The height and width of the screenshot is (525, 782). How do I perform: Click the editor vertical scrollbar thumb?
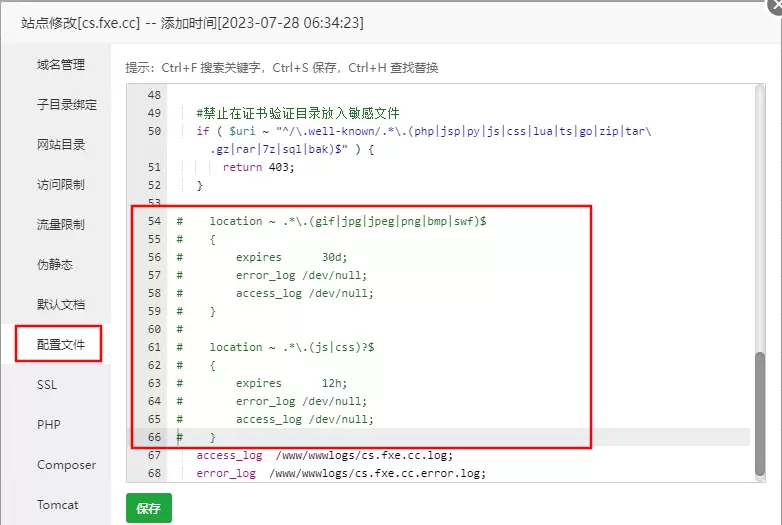tap(760, 414)
